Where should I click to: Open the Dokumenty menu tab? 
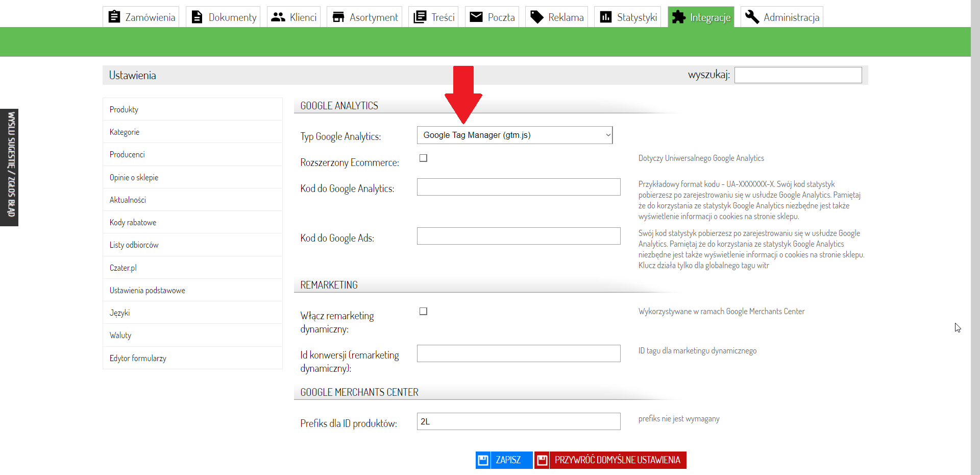223,17
